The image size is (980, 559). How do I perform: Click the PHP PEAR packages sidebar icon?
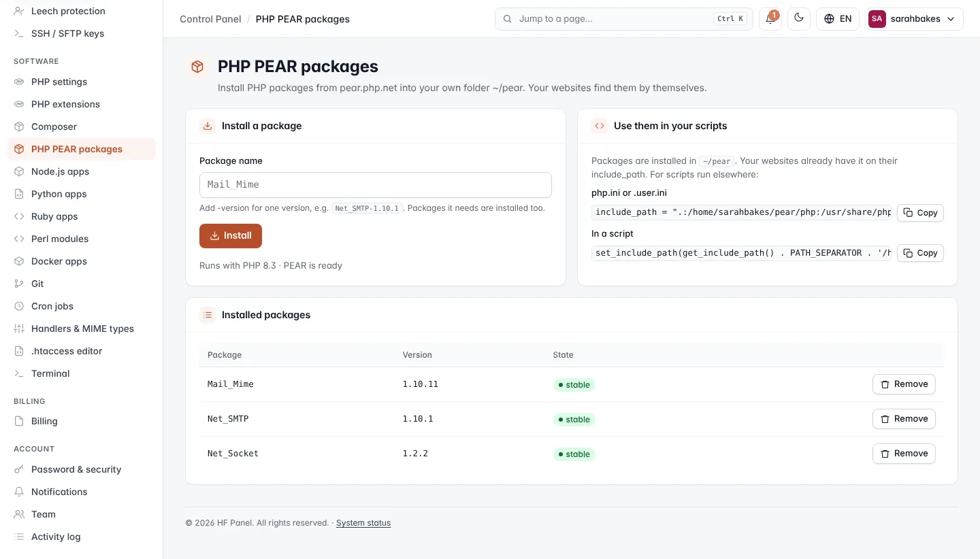click(x=19, y=149)
